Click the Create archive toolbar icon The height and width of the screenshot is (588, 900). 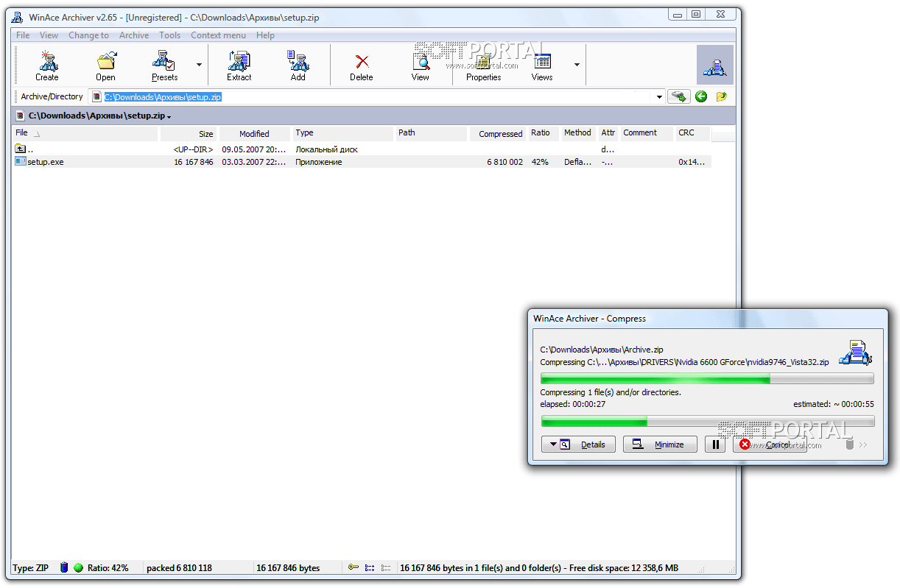47,60
